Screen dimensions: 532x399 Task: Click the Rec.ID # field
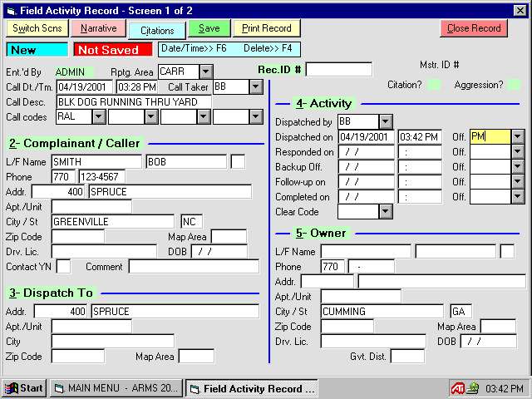[338, 70]
